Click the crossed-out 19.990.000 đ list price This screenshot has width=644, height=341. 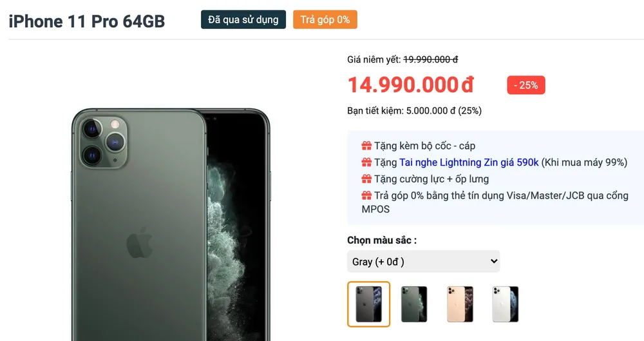pyautogui.click(x=430, y=59)
